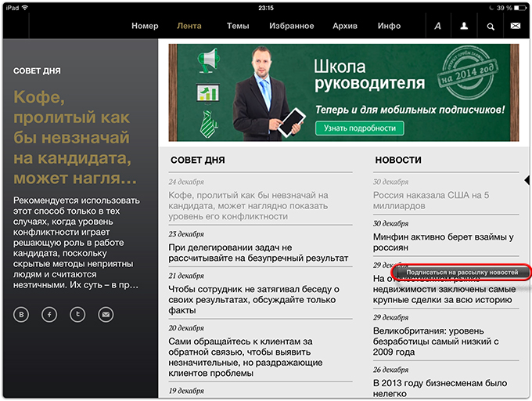Tap the Школа руководителя banner image

[x=342, y=92]
